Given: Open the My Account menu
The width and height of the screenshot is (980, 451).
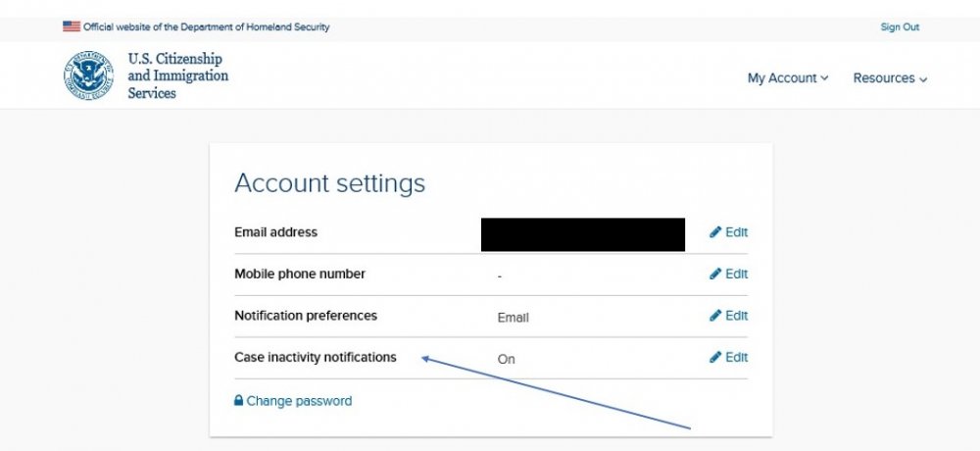Looking at the screenshot, I should click(788, 78).
